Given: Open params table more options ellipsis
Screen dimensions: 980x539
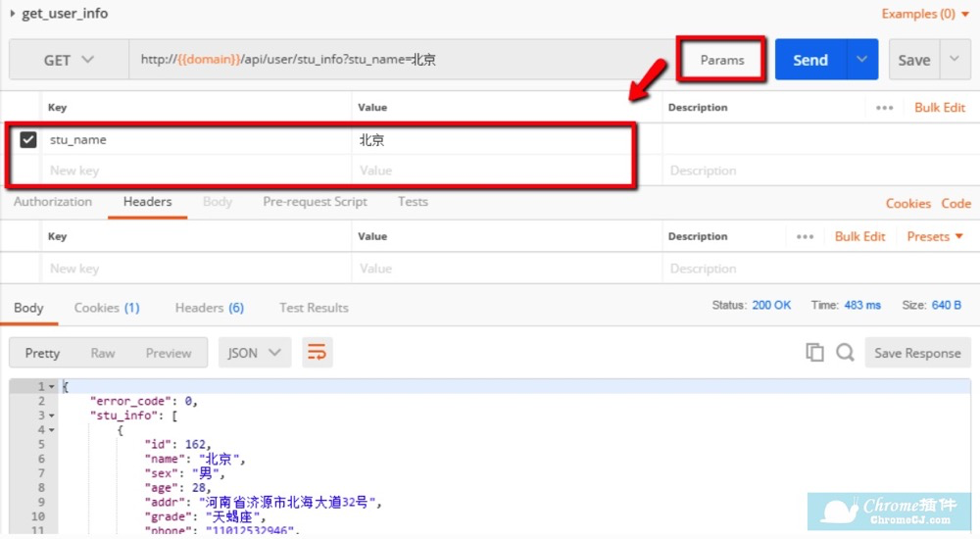Looking at the screenshot, I should point(884,108).
